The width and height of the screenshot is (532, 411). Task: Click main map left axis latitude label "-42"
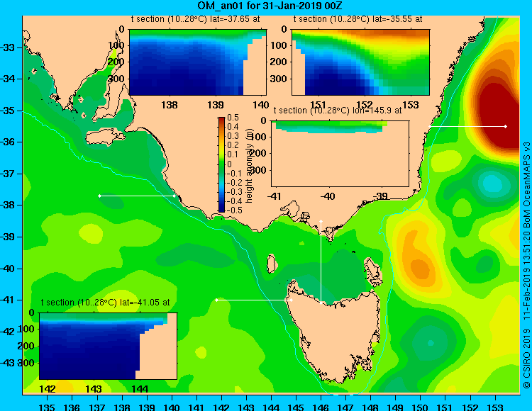click(8, 332)
